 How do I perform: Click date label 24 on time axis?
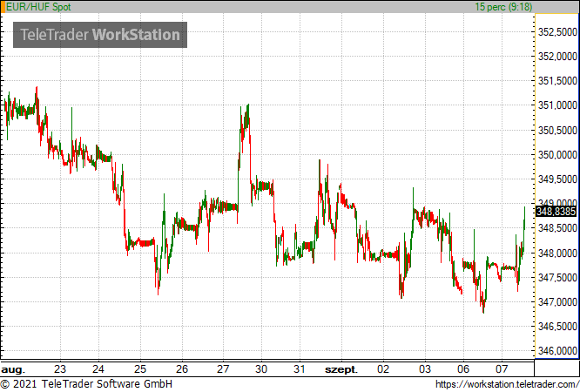pos(98,369)
